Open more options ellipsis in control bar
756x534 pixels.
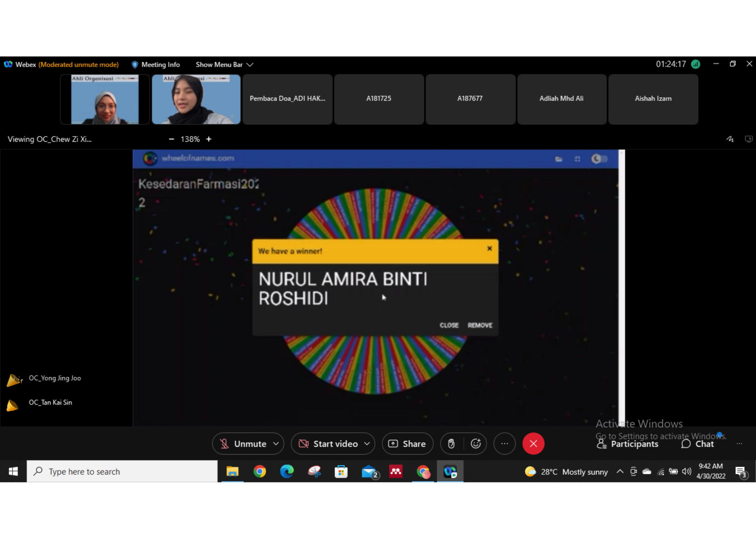click(504, 443)
